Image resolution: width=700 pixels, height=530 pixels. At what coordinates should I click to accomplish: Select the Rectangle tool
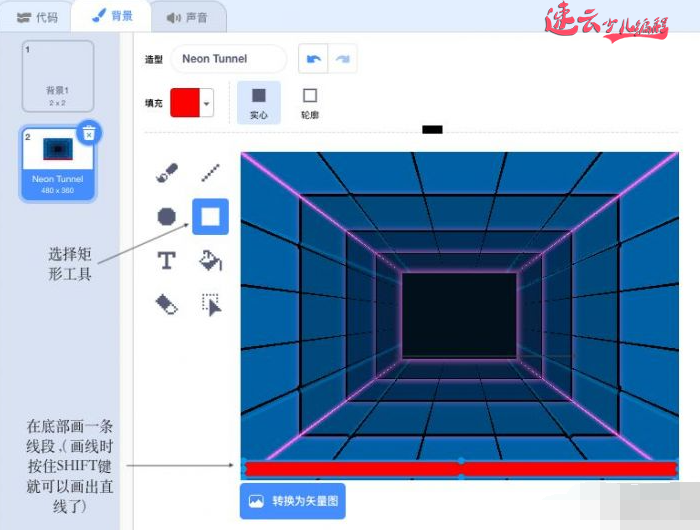point(210,216)
